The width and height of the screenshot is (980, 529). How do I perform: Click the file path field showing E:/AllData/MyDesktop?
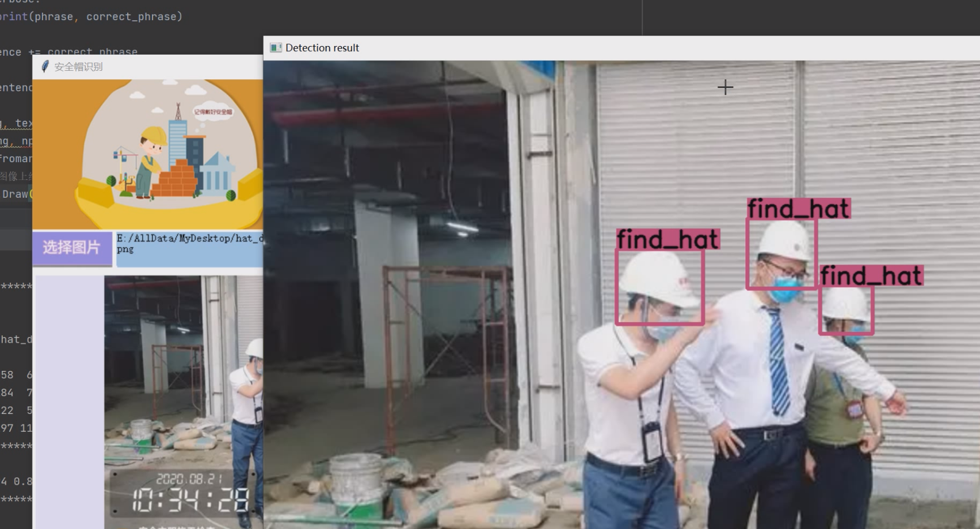click(189, 249)
